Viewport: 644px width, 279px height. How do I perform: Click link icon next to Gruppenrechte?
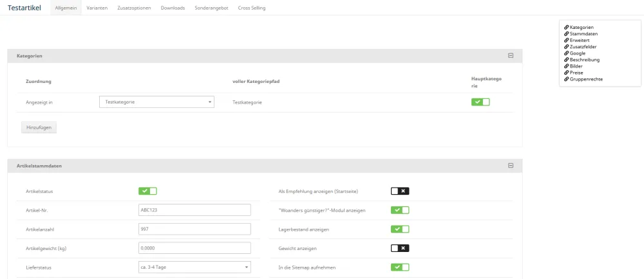[x=567, y=79]
